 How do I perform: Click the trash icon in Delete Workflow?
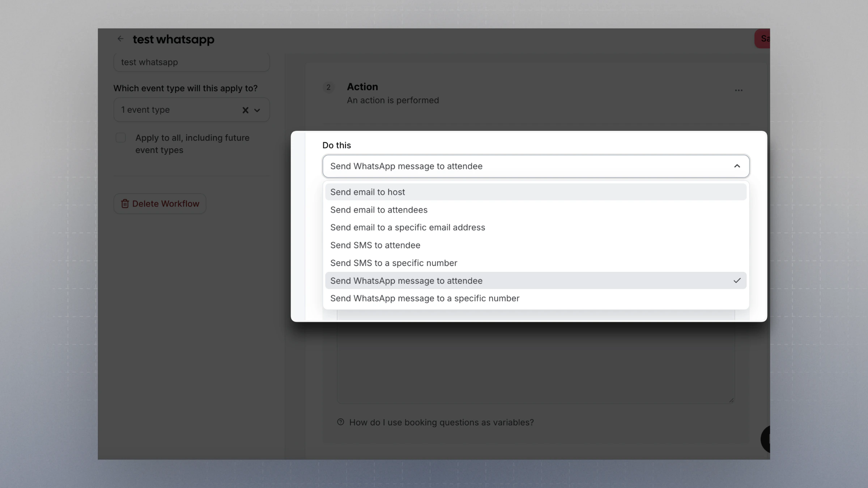tap(125, 204)
